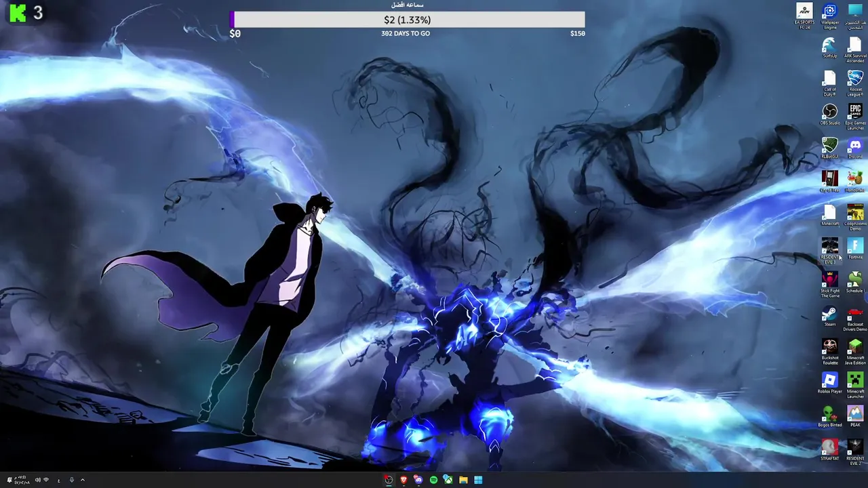Select the Minecraft blank-file desktop shortcut
The image size is (868, 488).
[830, 215]
